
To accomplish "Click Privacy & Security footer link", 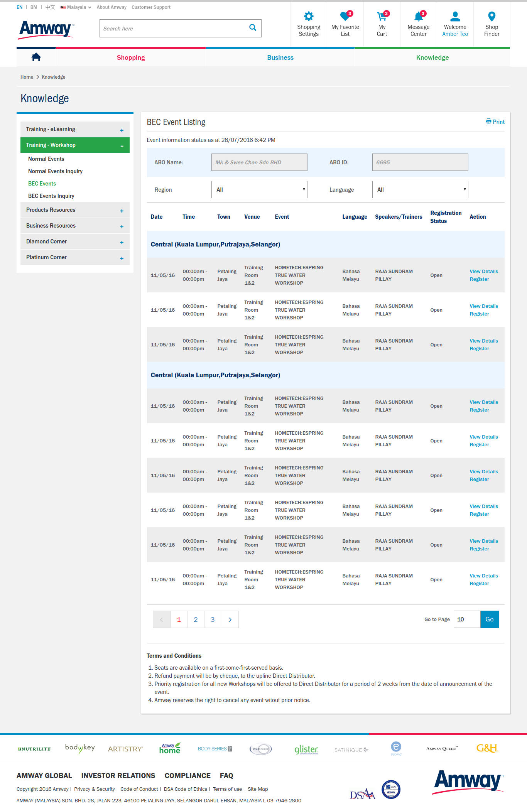I will (x=95, y=789).
